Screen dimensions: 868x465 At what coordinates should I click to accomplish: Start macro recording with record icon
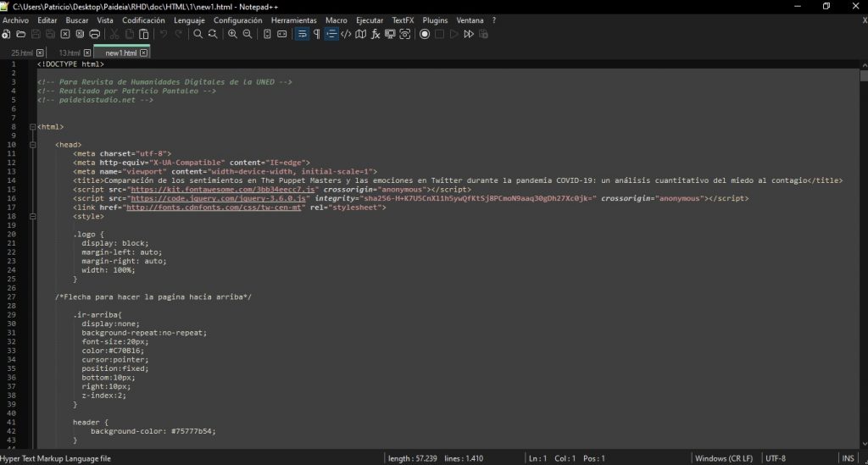pyautogui.click(x=425, y=34)
